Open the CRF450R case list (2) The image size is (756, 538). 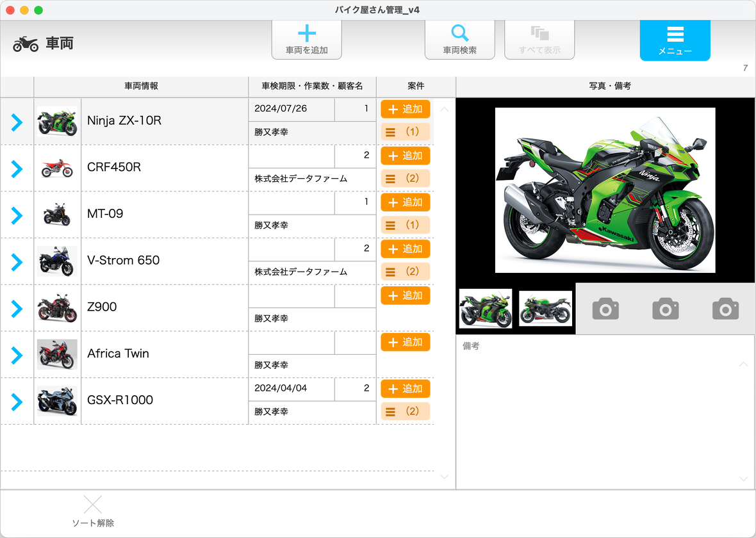[x=405, y=178]
